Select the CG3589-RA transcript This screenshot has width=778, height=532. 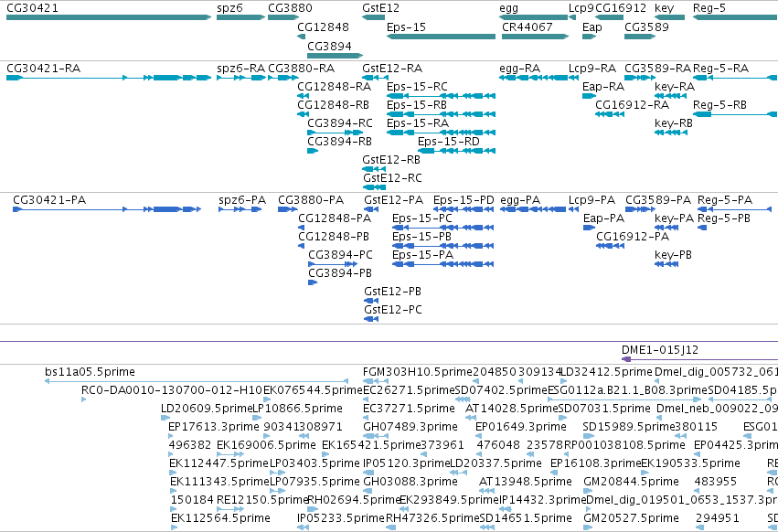coord(640,78)
